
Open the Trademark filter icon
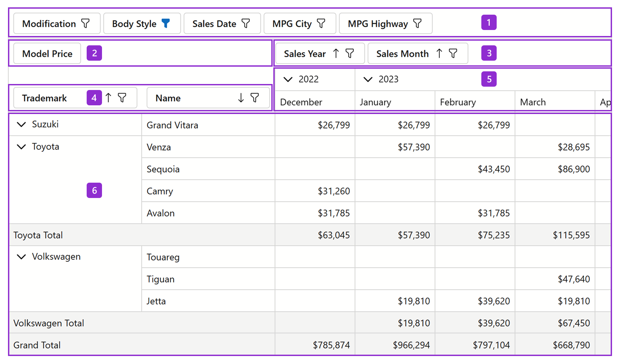pos(122,98)
